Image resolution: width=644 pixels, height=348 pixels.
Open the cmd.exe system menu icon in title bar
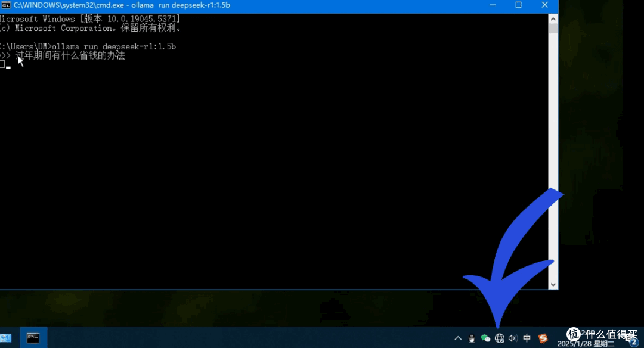tap(6, 5)
